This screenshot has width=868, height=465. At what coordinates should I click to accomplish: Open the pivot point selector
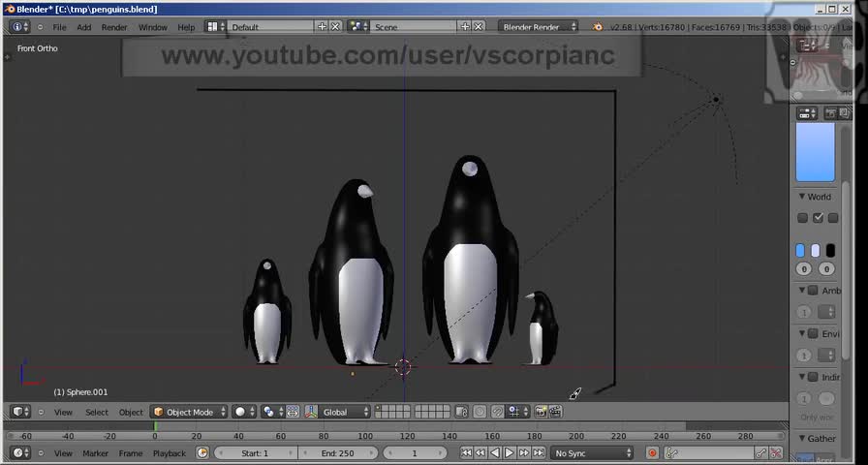coord(272,412)
